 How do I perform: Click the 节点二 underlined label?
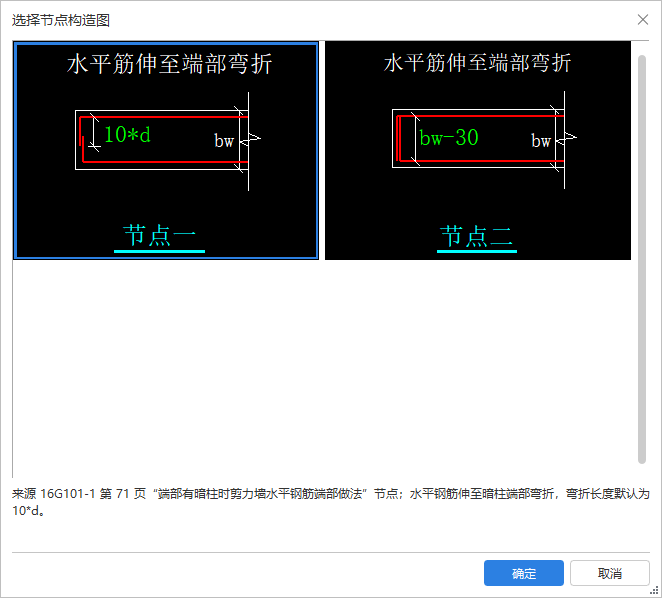pos(477,237)
